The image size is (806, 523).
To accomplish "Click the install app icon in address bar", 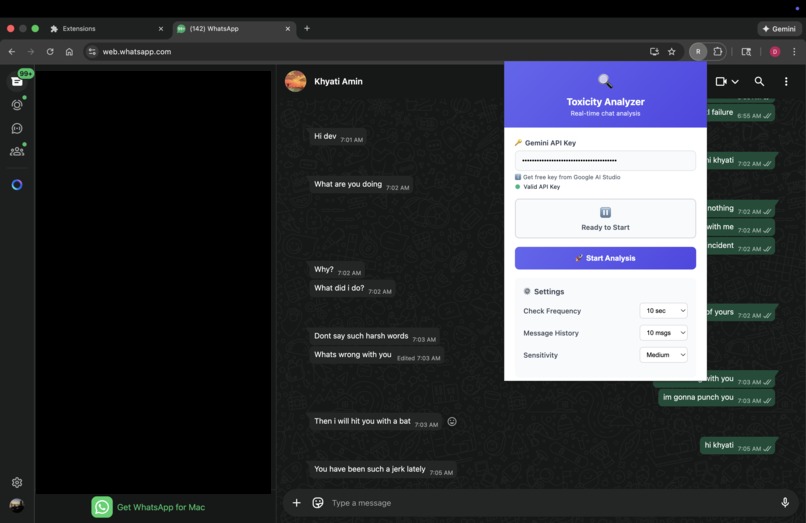I will pyautogui.click(x=654, y=51).
